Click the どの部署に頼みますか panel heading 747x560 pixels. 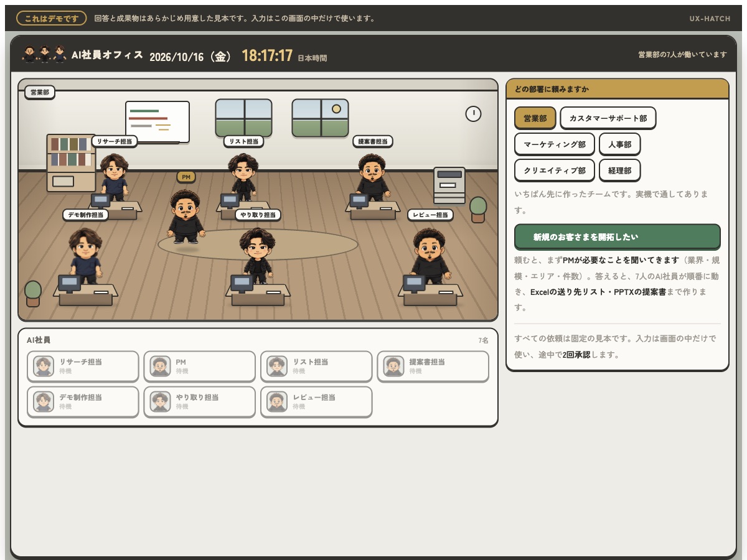552,89
